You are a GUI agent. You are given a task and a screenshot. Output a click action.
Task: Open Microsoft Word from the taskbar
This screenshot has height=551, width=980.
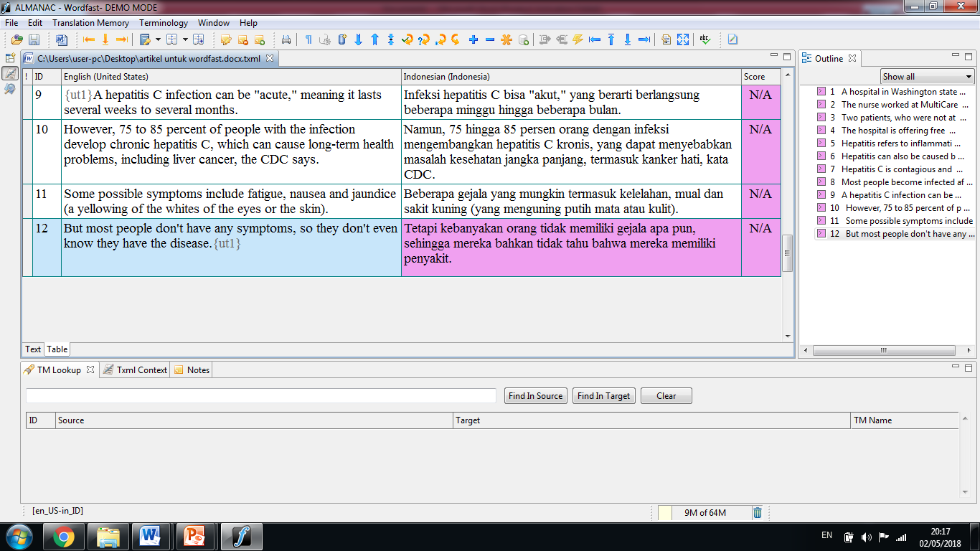[x=151, y=537]
